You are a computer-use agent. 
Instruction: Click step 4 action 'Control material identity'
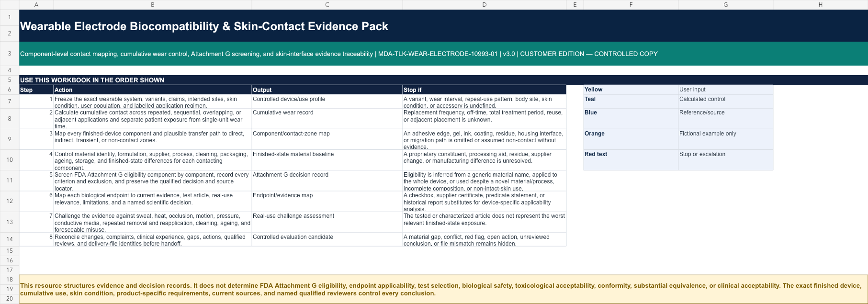pos(153,160)
